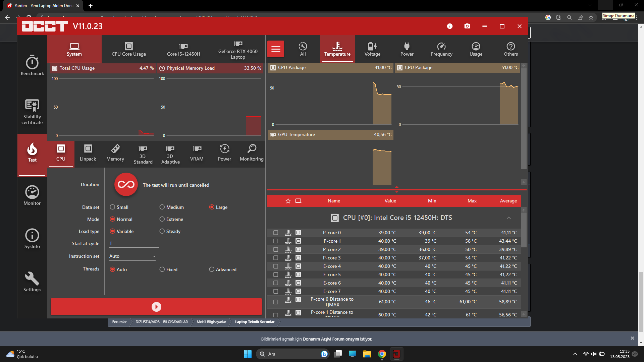Viewport: 644px width, 362px height.
Task: Select Advanced threads option
Action: (x=223, y=269)
